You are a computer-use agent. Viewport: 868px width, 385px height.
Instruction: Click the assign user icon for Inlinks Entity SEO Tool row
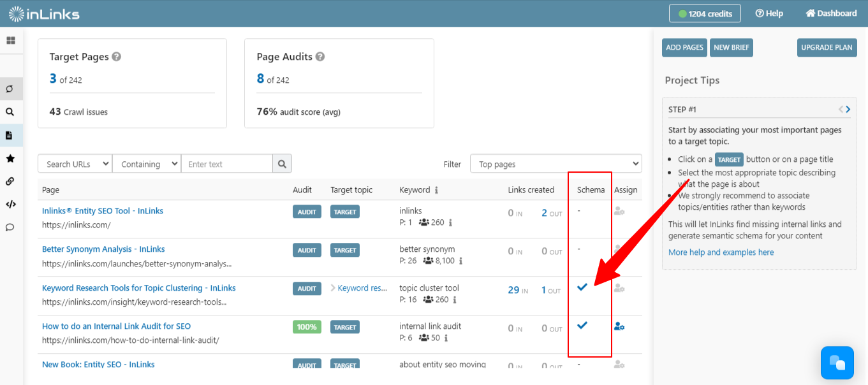619,212
